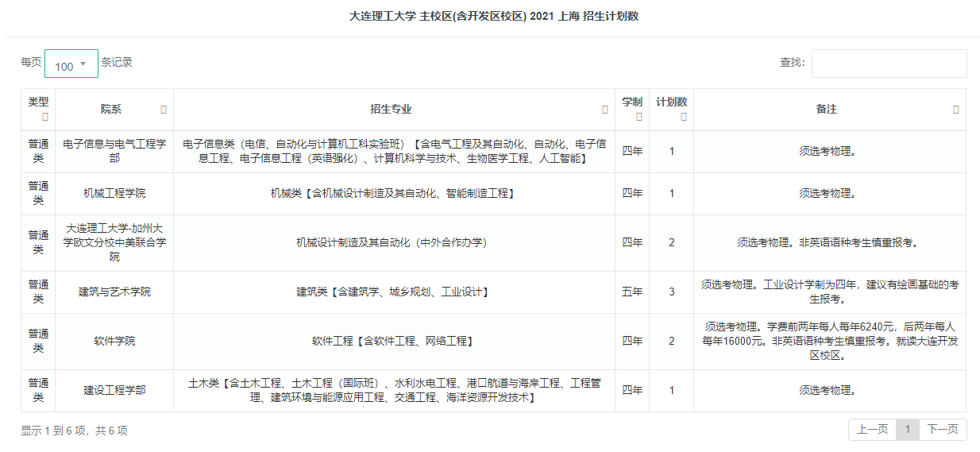Go to previous page with 上一页
The image size is (980, 452).
(872, 429)
